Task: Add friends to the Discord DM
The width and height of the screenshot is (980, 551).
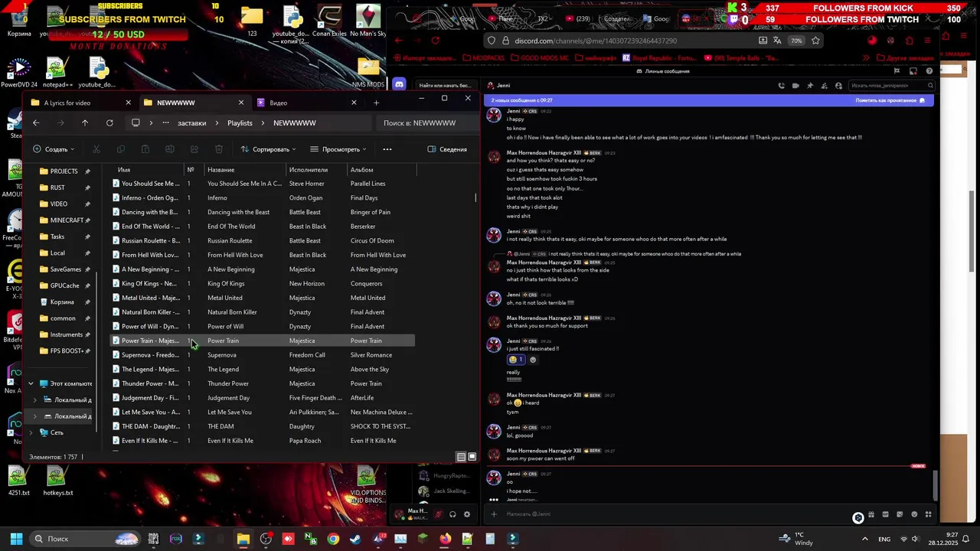Action: 825,86
